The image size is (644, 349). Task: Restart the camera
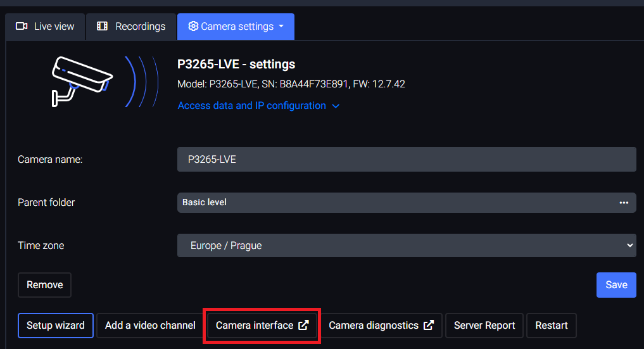pyautogui.click(x=552, y=326)
